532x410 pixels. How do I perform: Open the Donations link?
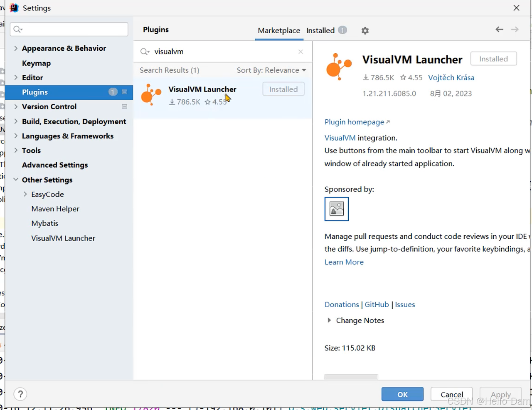[342, 304]
